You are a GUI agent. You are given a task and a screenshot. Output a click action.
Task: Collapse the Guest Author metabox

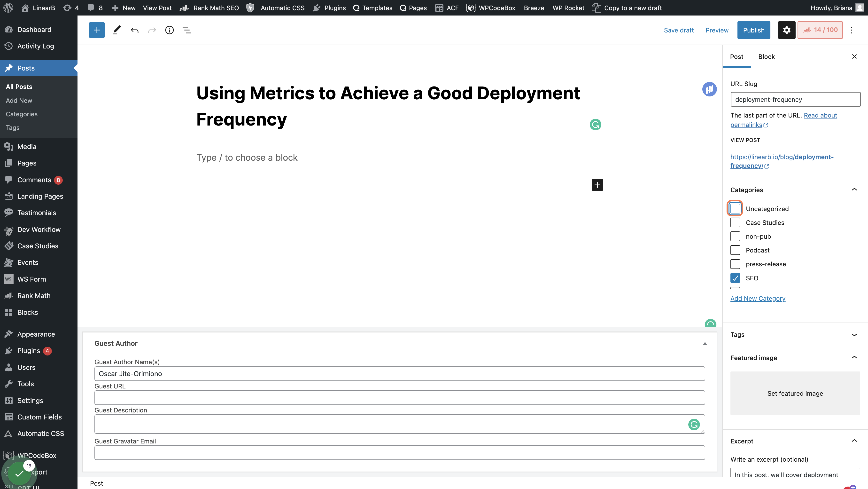click(x=705, y=343)
